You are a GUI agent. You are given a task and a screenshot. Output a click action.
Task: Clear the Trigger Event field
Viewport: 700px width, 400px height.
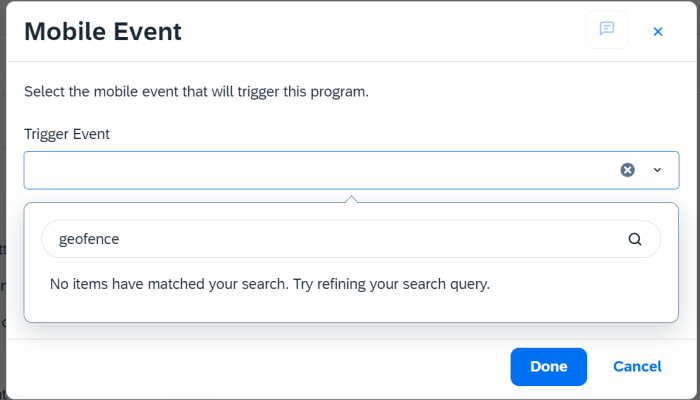pos(627,170)
